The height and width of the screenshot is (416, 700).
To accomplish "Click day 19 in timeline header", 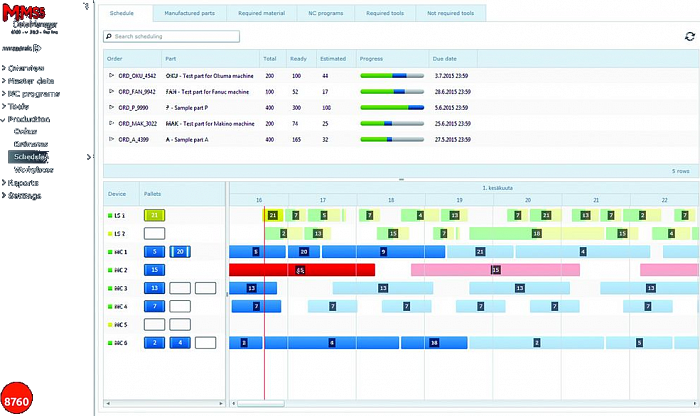I will [459, 200].
